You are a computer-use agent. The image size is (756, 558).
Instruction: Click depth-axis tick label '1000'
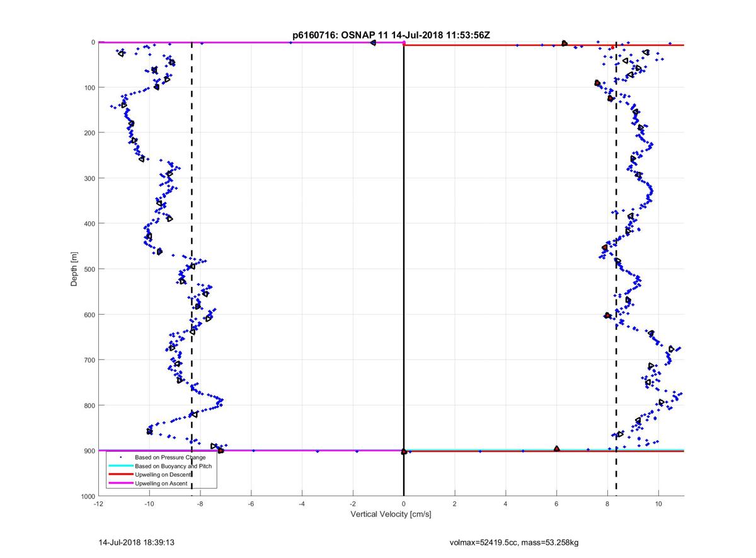coord(87,496)
